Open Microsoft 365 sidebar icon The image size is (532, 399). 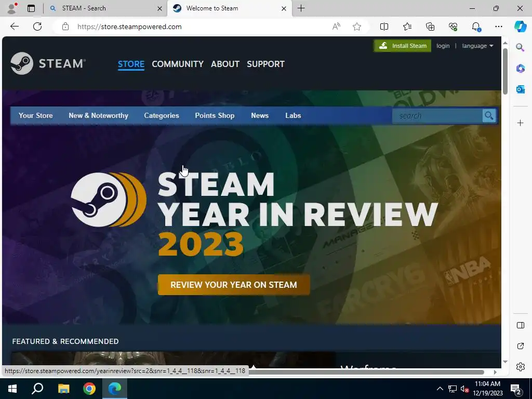coord(520,69)
